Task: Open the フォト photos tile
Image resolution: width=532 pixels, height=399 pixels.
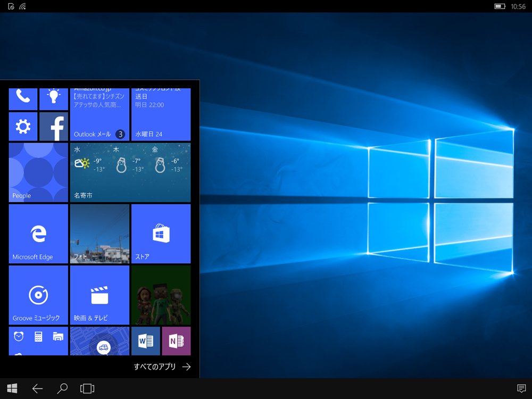Action: pyautogui.click(x=100, y=234)
